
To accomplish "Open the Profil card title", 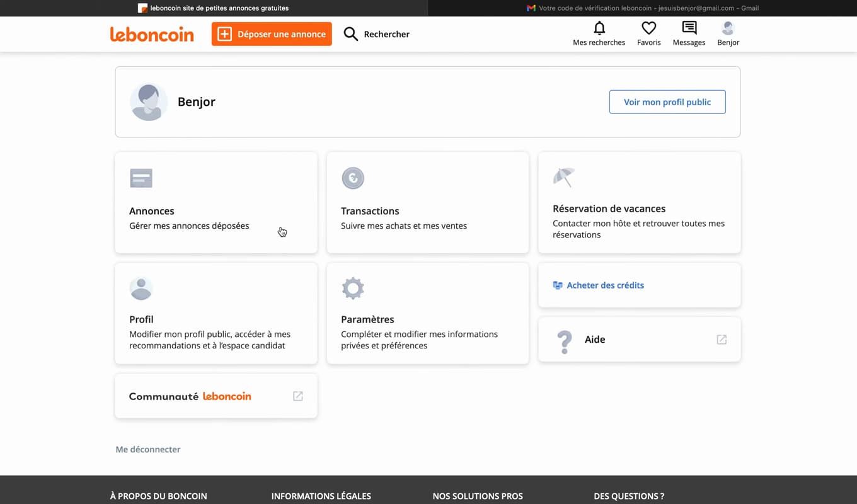I will [141, 319].
